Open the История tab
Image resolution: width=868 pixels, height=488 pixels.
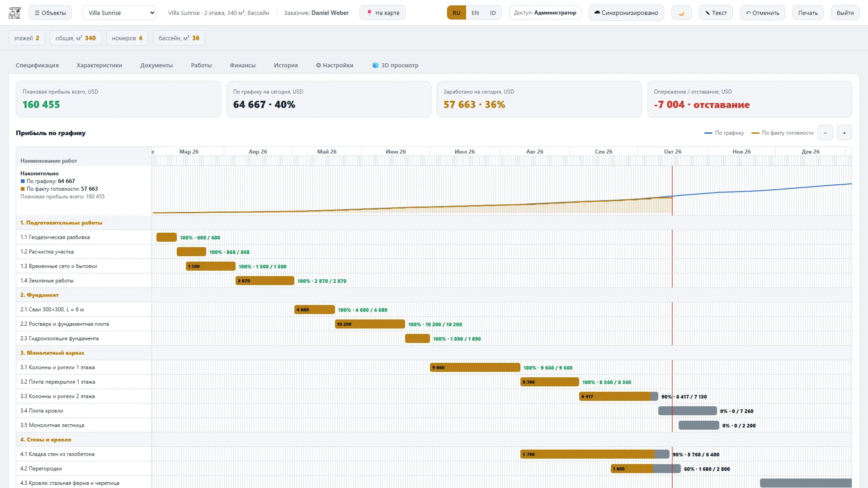tap(286, 65)
